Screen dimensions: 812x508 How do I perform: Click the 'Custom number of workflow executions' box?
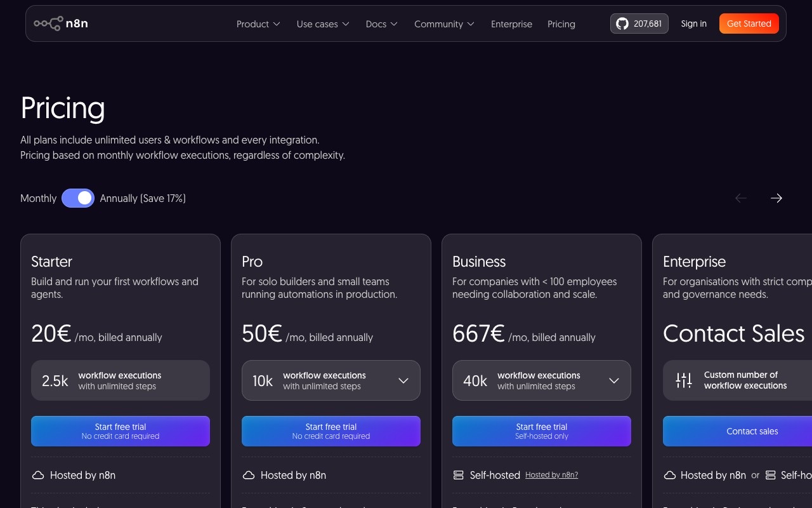point(737,380)
